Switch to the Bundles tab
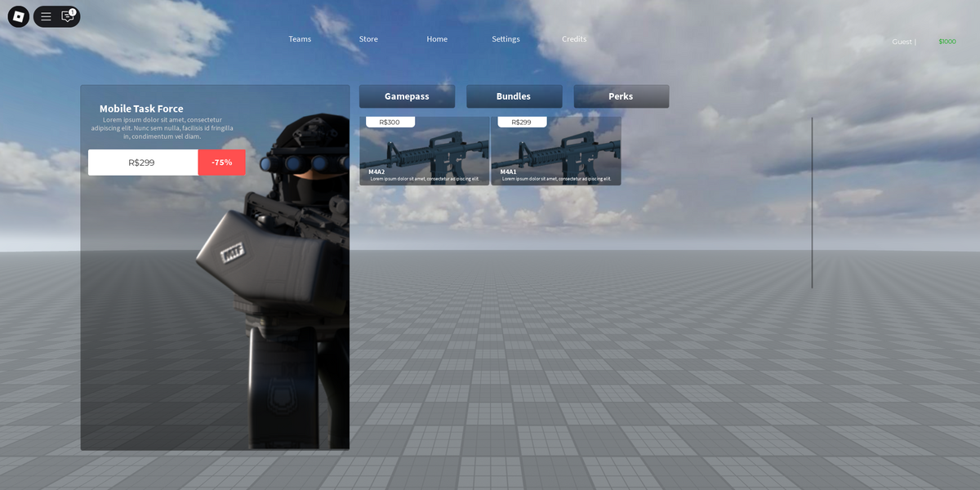980x490 pixels. (x=514, y=96)
